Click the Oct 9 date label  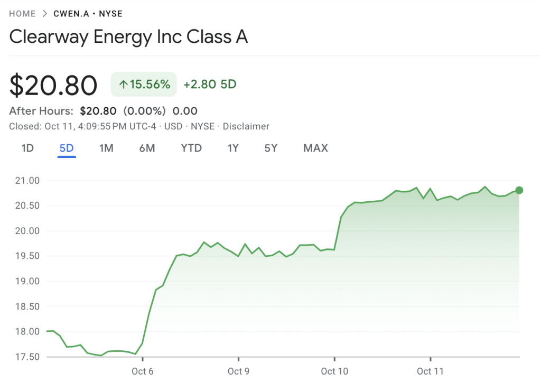[238, 371]
